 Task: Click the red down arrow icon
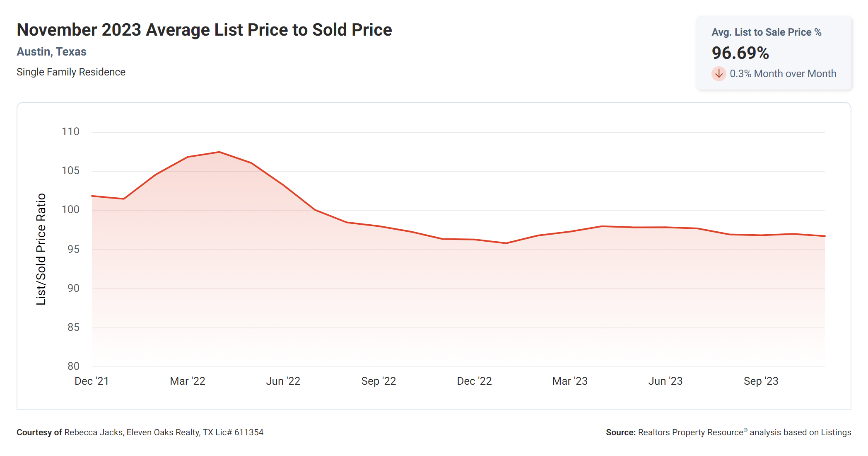pos(719,74)
